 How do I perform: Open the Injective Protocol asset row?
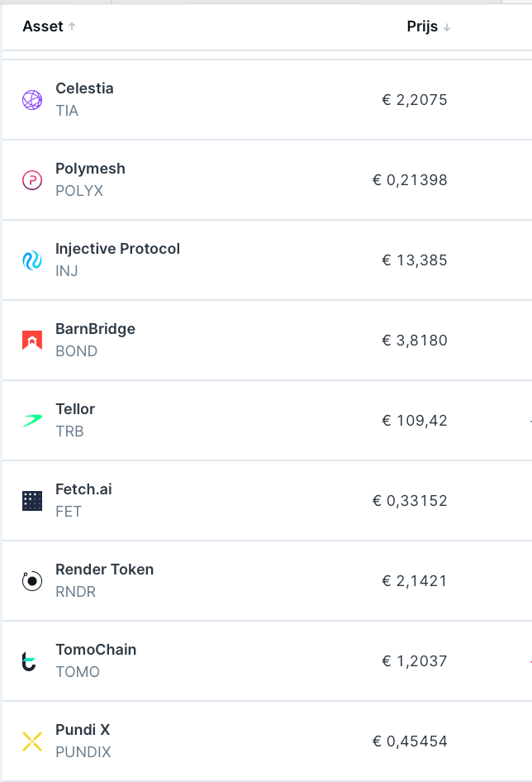(x=248, y=260)
